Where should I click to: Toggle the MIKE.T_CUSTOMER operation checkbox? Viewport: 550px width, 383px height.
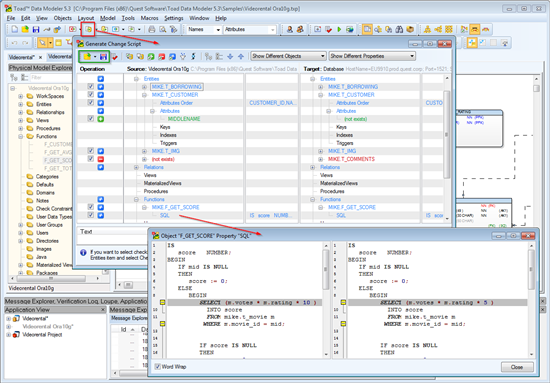tap(90, 94)
